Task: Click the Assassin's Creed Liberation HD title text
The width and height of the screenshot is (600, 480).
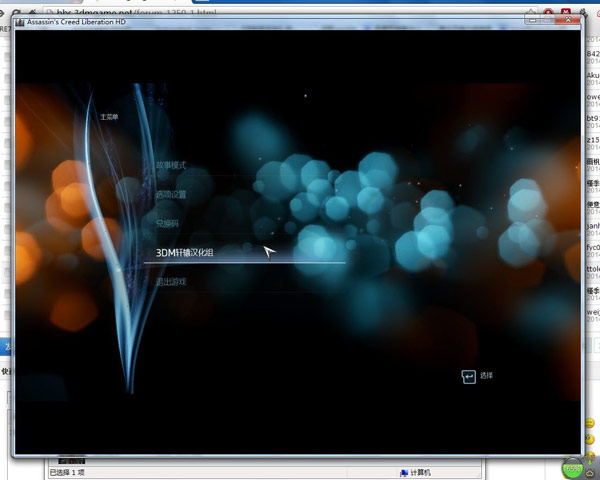Action: [x=76, y=22]
